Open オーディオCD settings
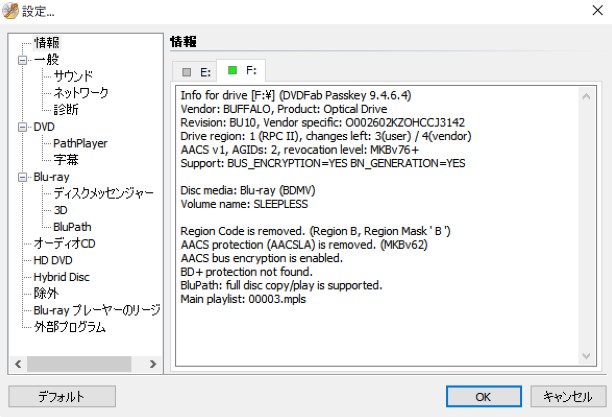Image resolution: width=612 pixels, height=417 pixels. (64, 243)
